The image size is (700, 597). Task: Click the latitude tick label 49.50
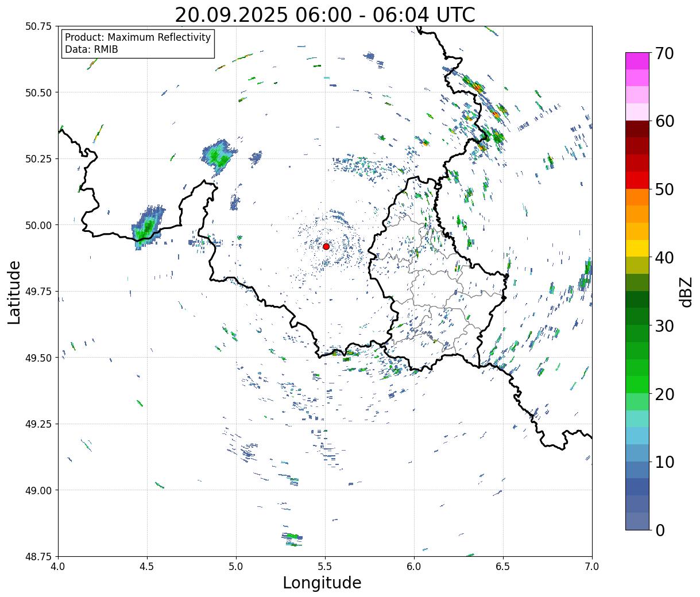(38, 358)
